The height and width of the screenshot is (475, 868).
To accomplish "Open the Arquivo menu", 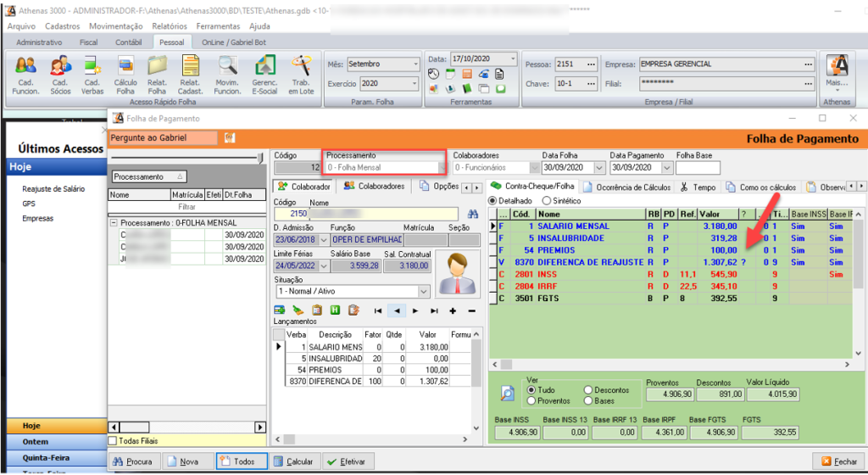I will (x=21, y=26).
